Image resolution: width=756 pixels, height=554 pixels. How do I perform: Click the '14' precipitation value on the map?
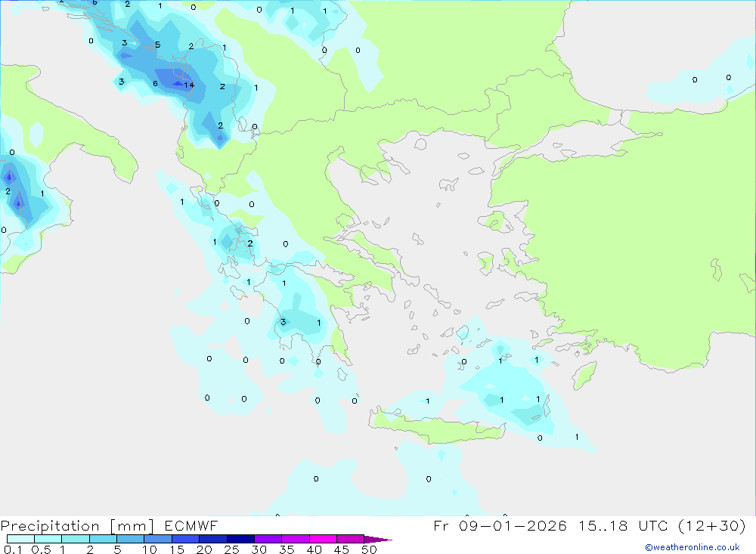click(189, 85)
